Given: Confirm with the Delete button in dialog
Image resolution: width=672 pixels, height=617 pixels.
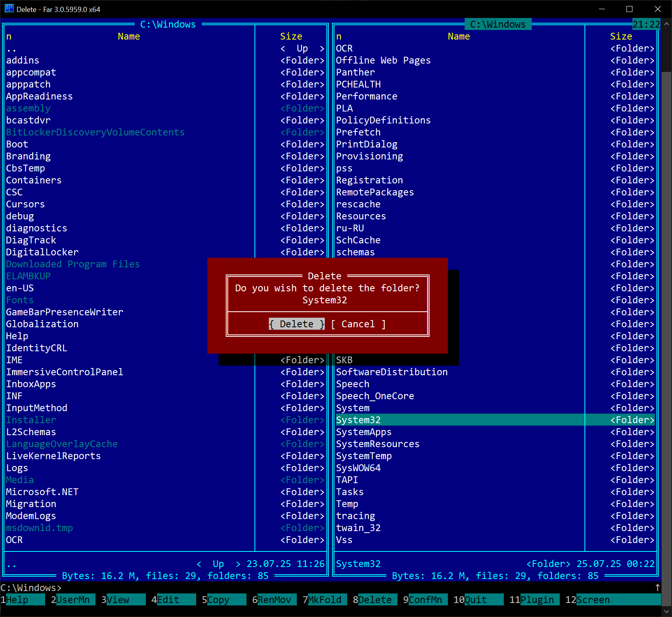Looking at the screenshot, I should pos(296,324).
